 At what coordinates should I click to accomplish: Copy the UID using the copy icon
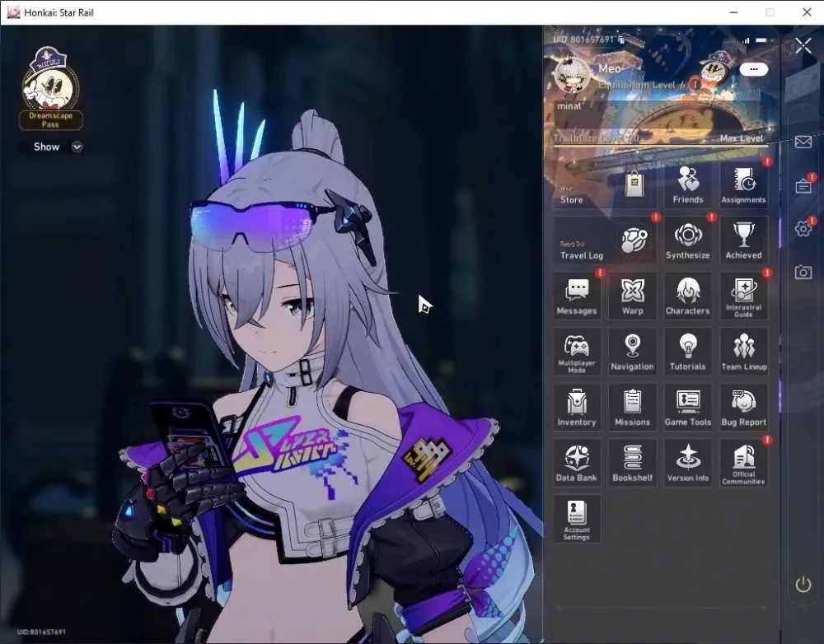click(x=621, y=40)
